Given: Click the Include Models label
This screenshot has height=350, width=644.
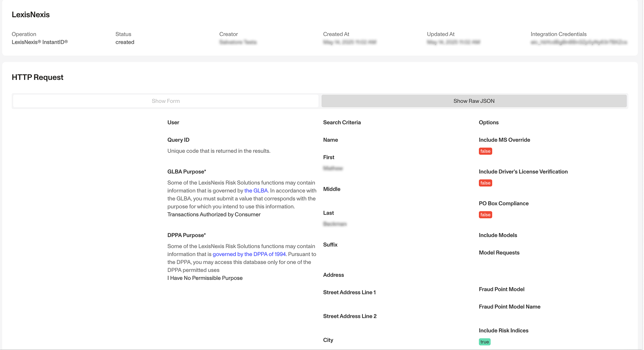Looking at the screenshot, I should [498, 235].
